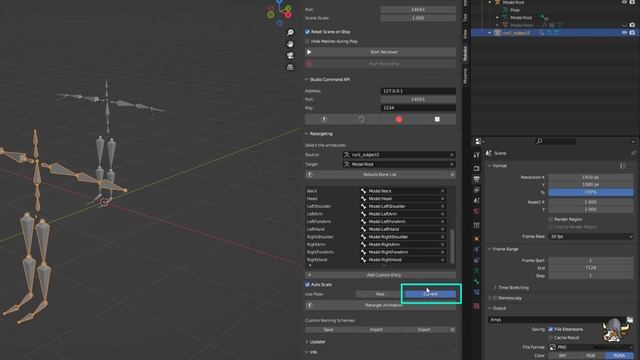This screenshot has width=640, height=360.
Task: Open the File Format PNG dropdown
Action: (x=591, y=347)
